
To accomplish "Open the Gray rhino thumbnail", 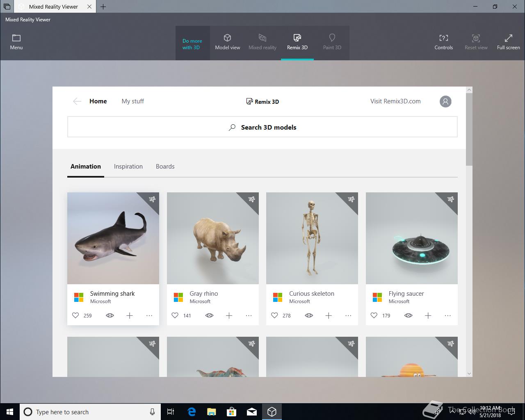I will [x=213, y=238].
